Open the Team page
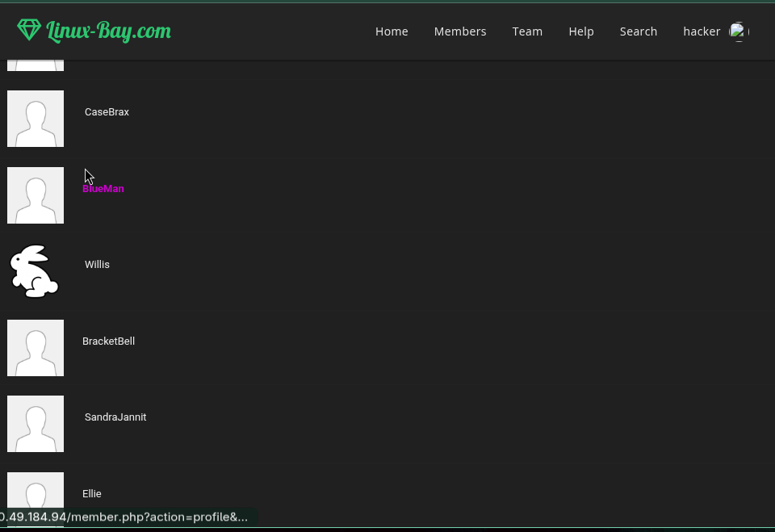Screen dimensions: 775x532 point(527,31)
